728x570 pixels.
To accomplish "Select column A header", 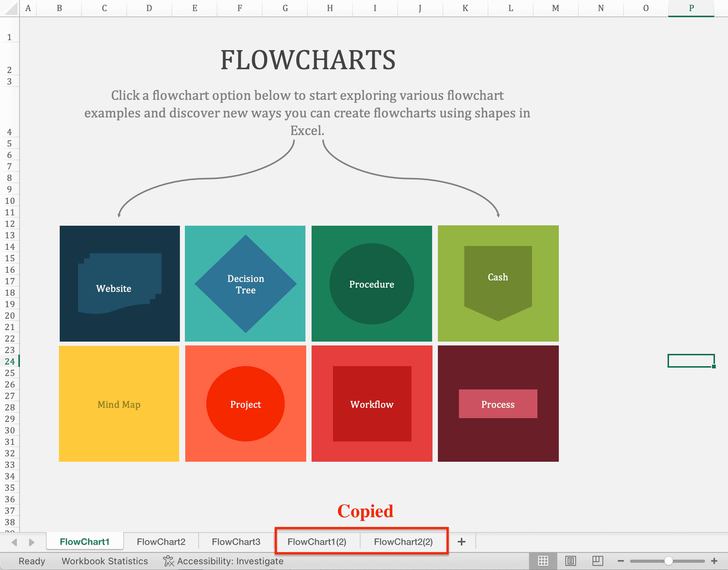I will [x=28, y=8].
